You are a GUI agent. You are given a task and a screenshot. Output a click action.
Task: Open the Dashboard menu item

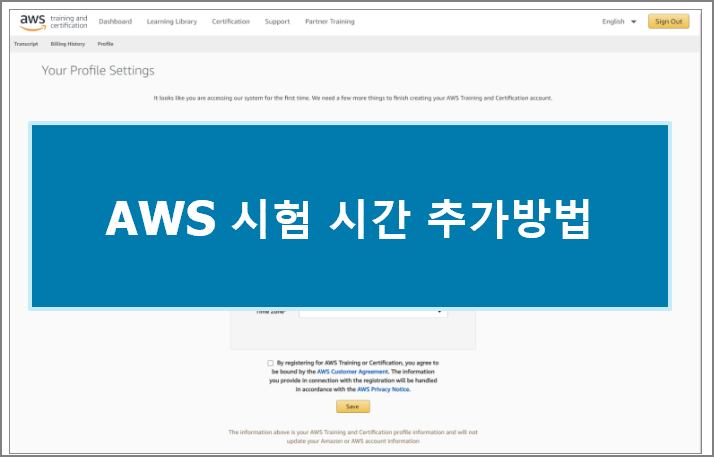coord(115,21)
